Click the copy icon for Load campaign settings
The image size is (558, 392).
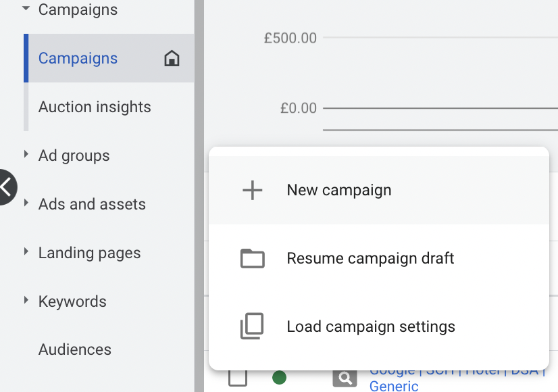[253, 327]
